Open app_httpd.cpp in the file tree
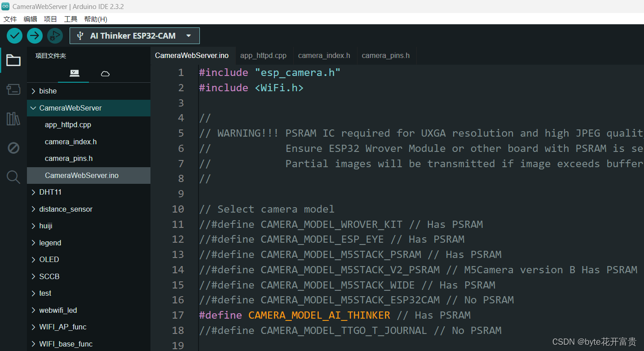 pyautogui.click(x=89, y=124)
